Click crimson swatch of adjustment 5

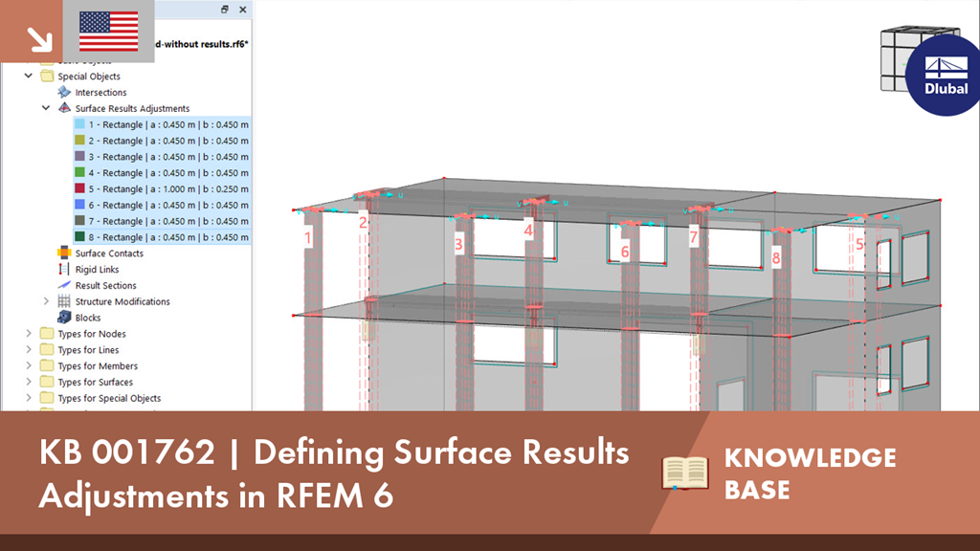click(80, 188)
